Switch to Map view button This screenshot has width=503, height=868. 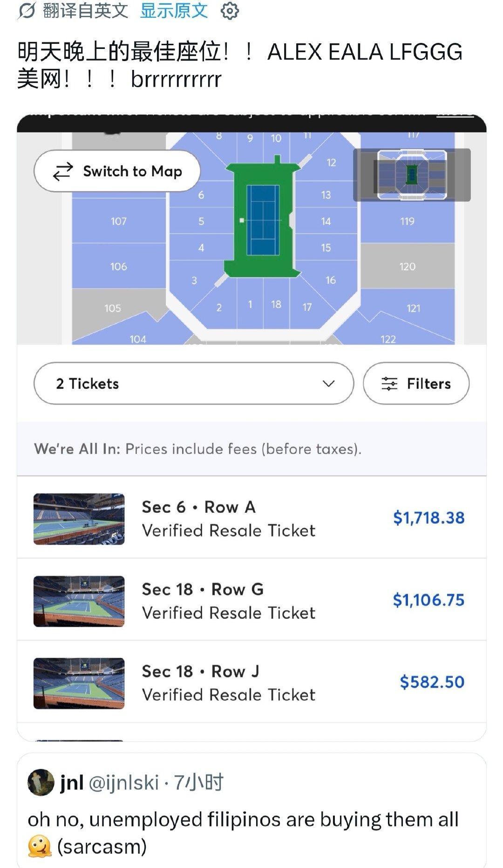[117, 171]
